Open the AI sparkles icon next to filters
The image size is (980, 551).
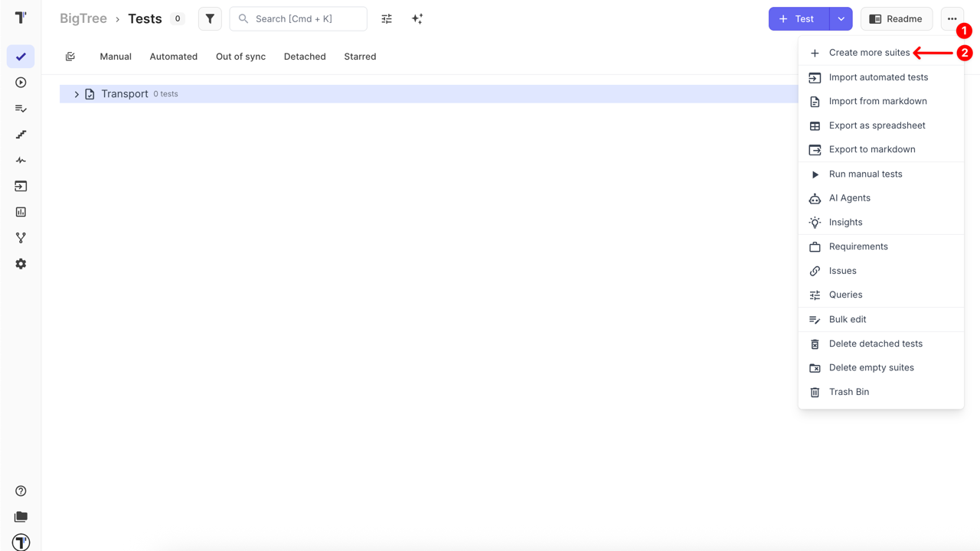coord(417,18)
